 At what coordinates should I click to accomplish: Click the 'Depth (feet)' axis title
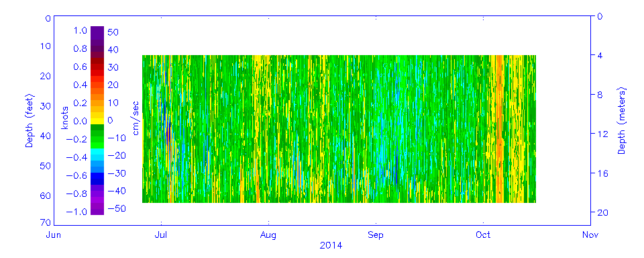pos(30,120)
